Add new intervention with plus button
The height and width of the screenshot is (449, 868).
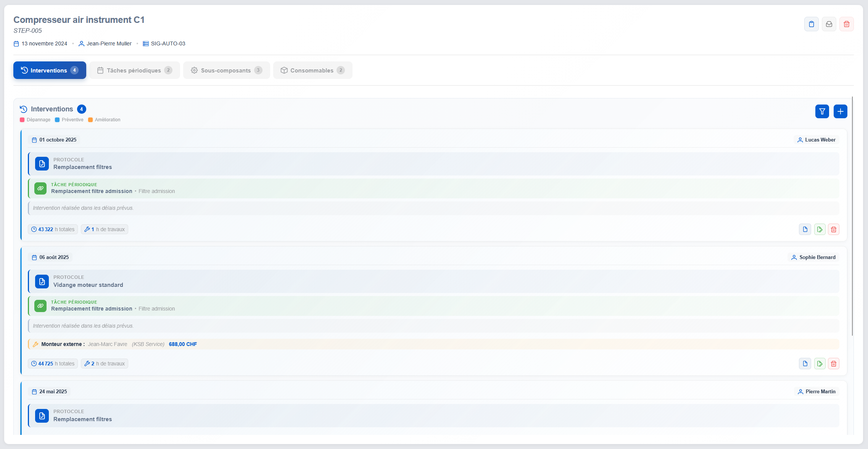coord(840,111)
